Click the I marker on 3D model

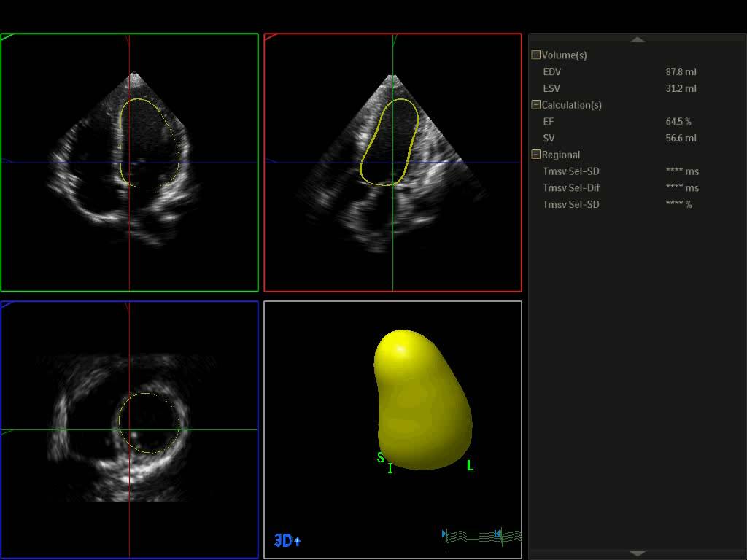pyautogui.click(x=390, y=468)
